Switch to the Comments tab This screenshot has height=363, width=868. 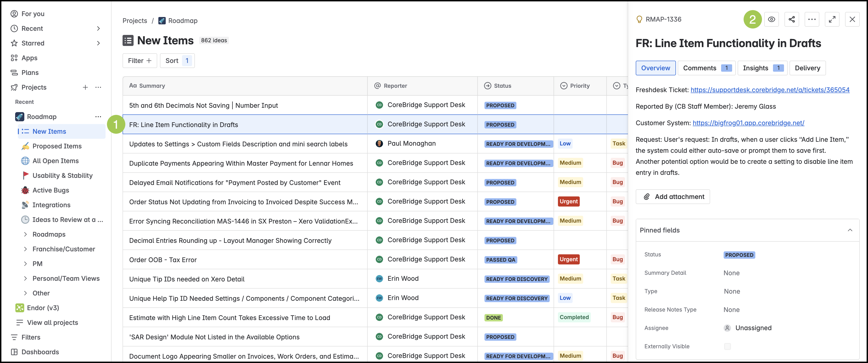click(706, 68)
